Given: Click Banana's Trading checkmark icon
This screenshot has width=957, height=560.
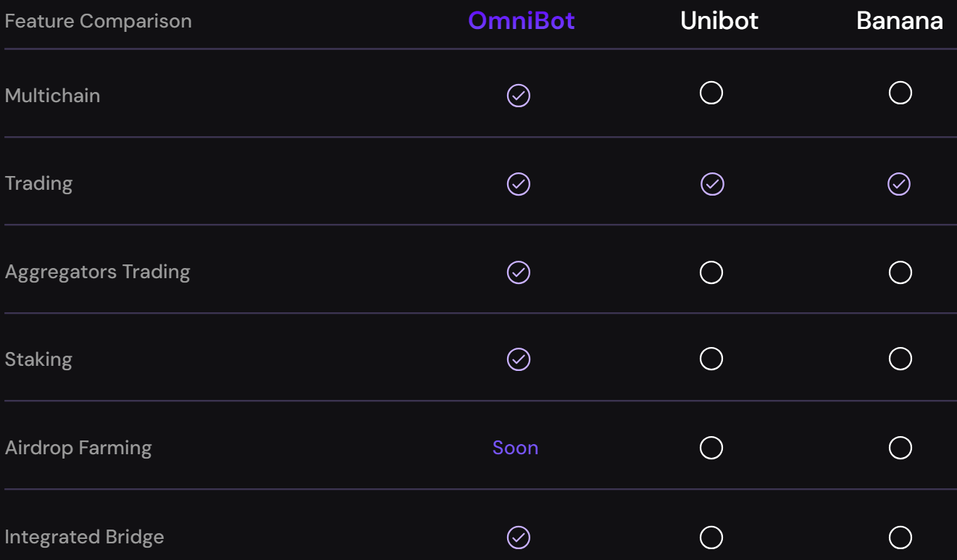Looking at the screenshot, I should click(x=899, y=184).
